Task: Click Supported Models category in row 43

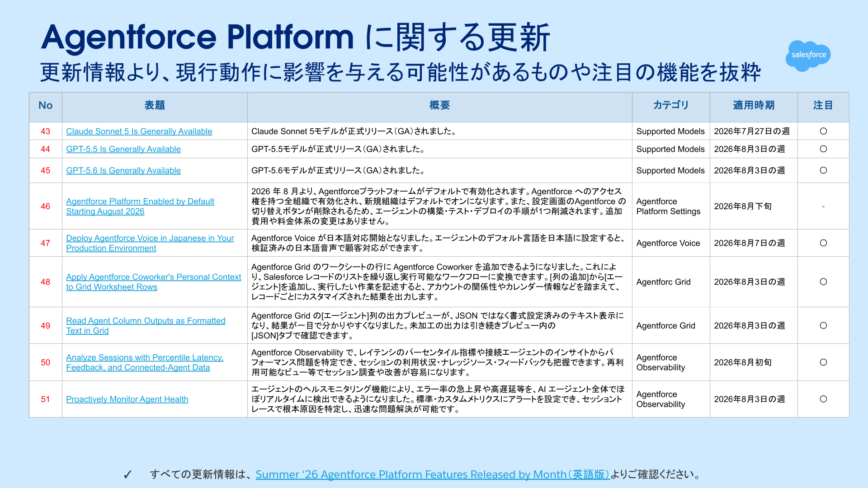Action: click(x=670, y=131)
